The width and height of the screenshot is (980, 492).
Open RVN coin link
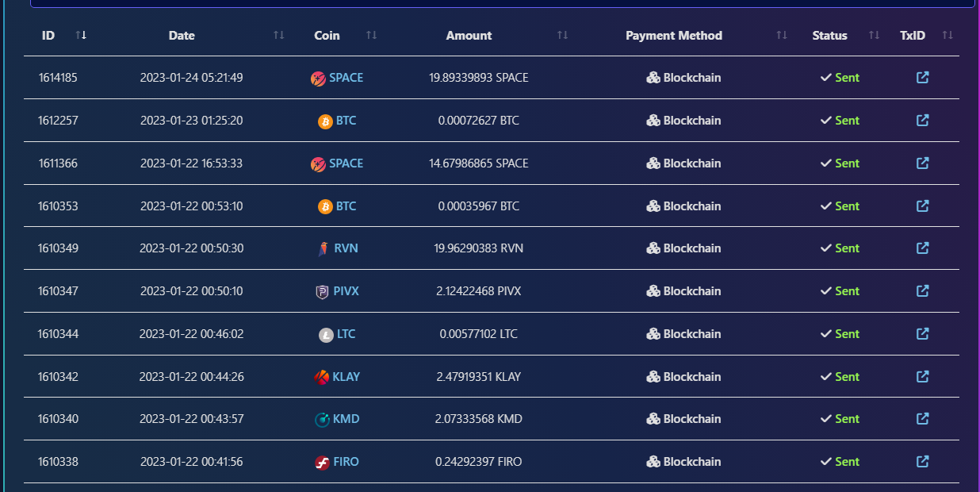tap(346, 248)
